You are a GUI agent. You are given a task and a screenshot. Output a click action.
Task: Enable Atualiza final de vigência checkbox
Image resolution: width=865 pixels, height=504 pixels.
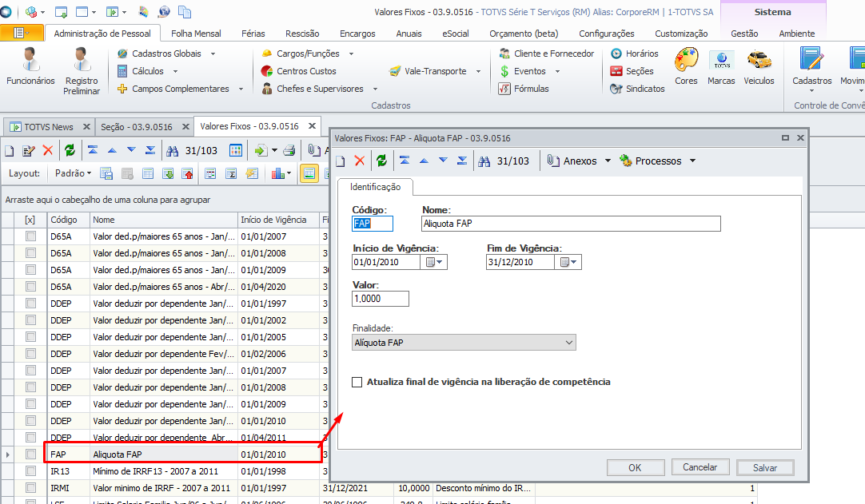click(357, 382)
